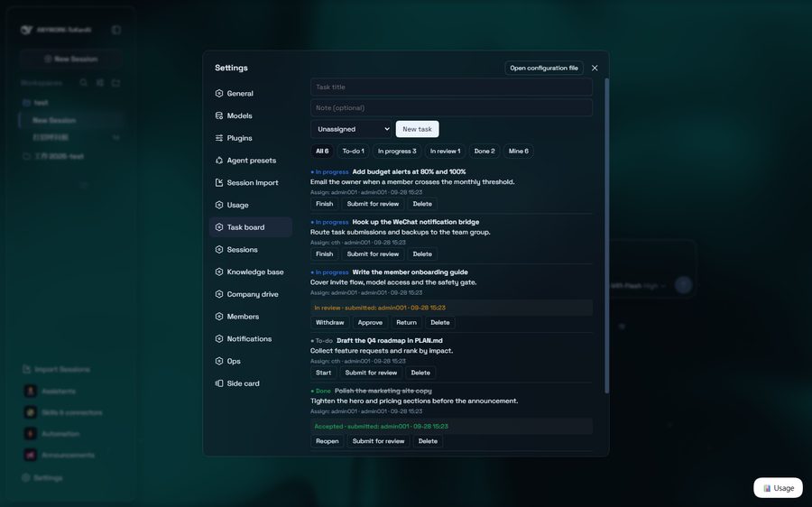812x507 pixels.
Task: Click the "Write the member onboarding guide" title
Action: (410, 272)
